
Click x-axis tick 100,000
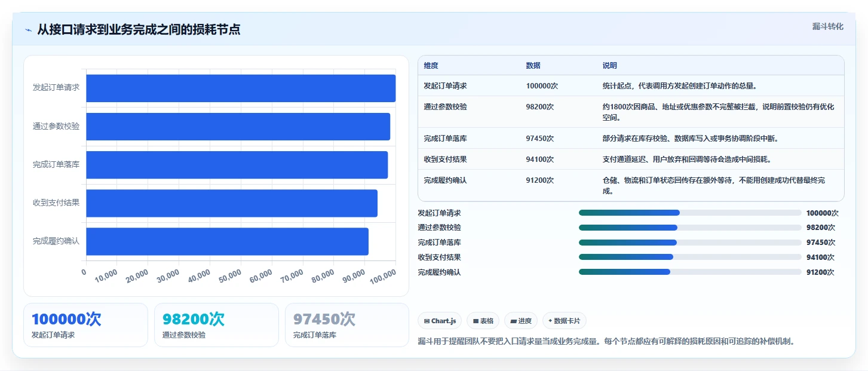coord(383,276)
